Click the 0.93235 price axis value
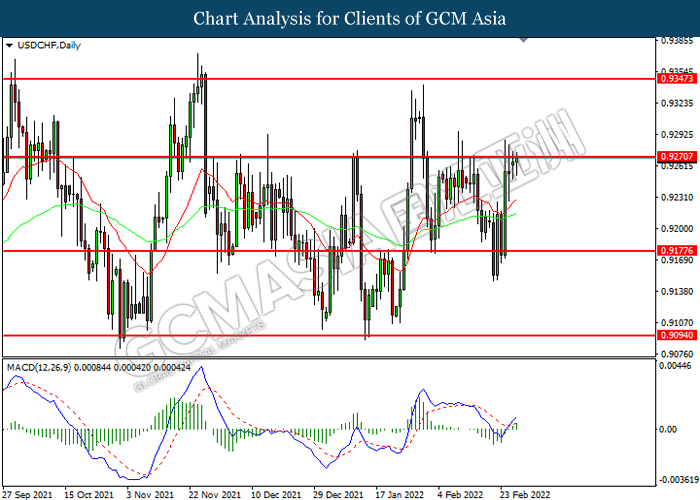Image resolution: width=700 pixels, height=500 pixels. click(677, 104)
